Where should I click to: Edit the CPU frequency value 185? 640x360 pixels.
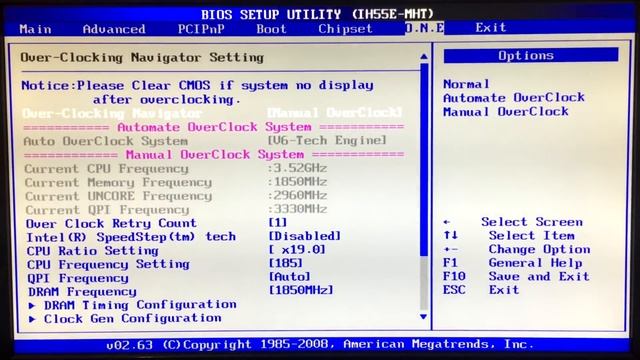(x=286, y=263)
